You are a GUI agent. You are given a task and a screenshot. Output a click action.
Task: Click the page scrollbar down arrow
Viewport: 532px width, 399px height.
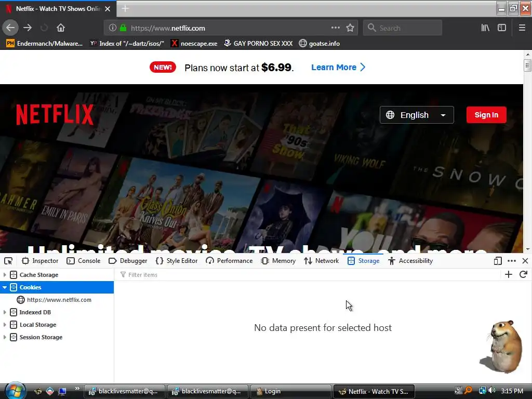(528, 249)
